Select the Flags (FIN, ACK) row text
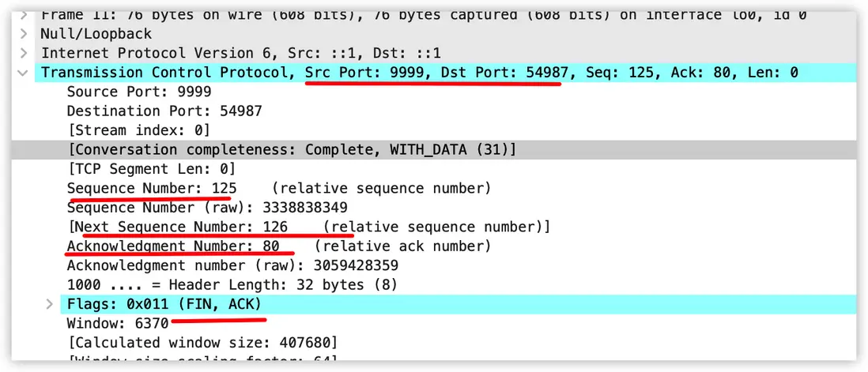 click(164, 304)
